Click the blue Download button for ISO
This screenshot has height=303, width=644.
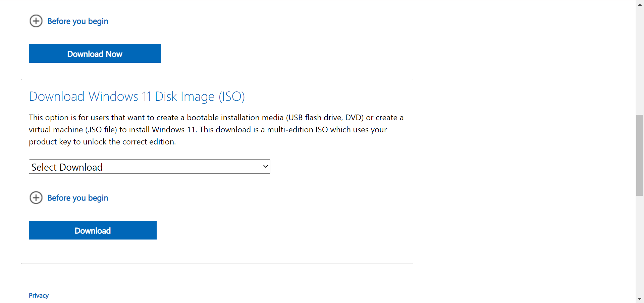[x=93, y=230]
